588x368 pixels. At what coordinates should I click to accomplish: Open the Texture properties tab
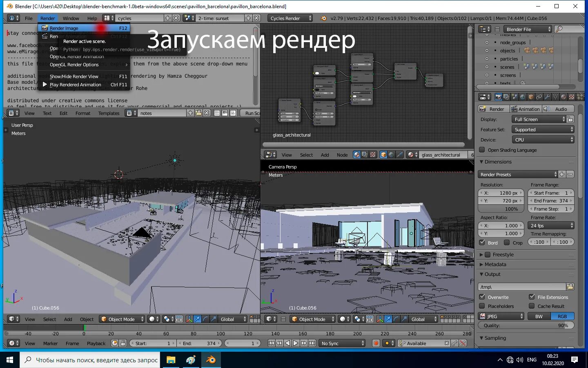(572, 97)
